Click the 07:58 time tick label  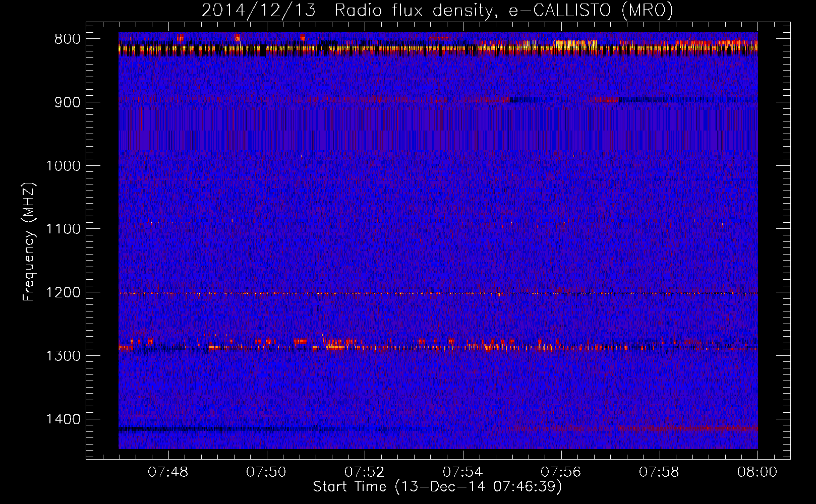pos(660,472)
